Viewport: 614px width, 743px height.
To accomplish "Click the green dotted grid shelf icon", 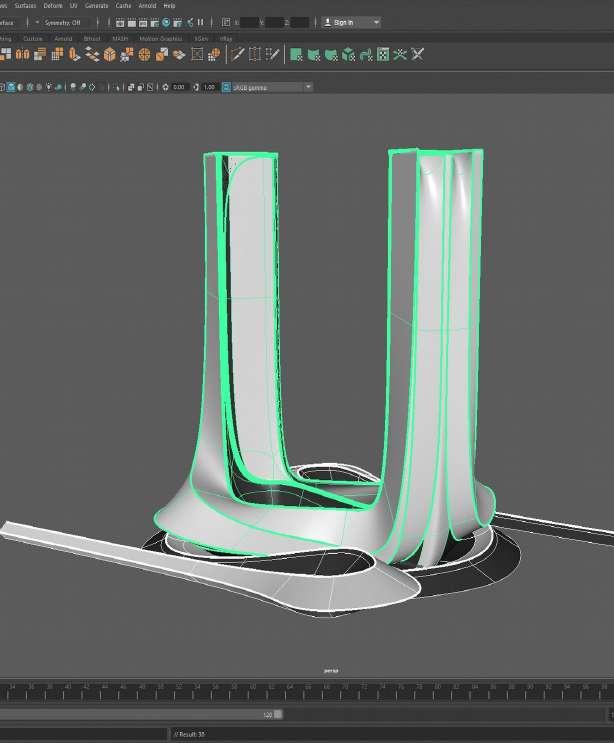I will [x=383, y=54].
